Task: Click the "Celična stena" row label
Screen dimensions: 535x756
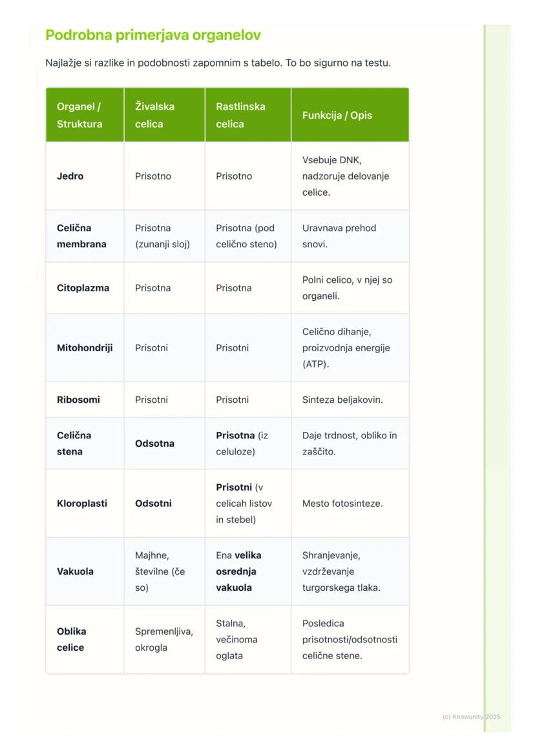Action: point(74,444)
